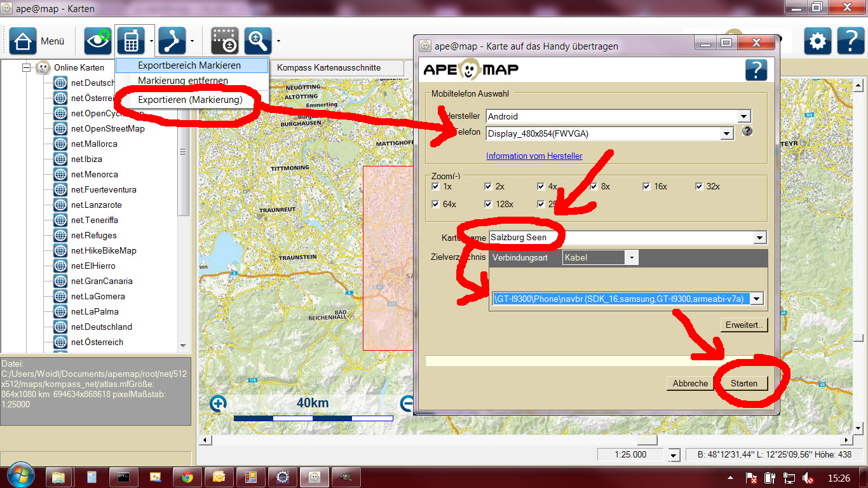Image resolution: width=868 pixels, height=488 pixels.
Task: Click the eye view icon in toolbar
Action: (98, 41)
